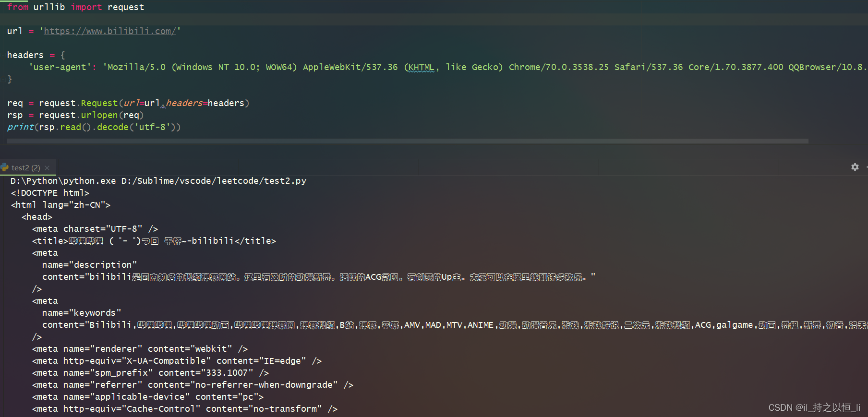Click the content="Bilibili,... keywords content line
Viewport: 868px width, 417px height.
click(455, 325)
